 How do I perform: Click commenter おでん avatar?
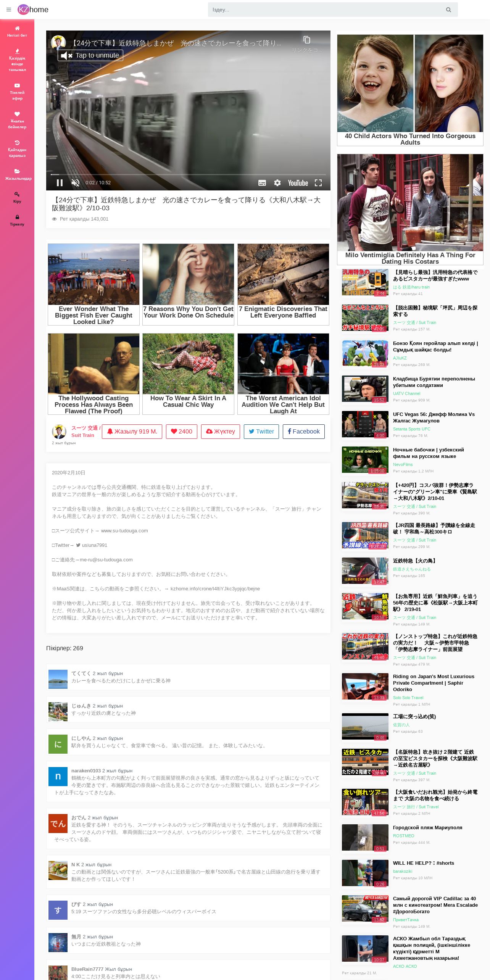58,823
